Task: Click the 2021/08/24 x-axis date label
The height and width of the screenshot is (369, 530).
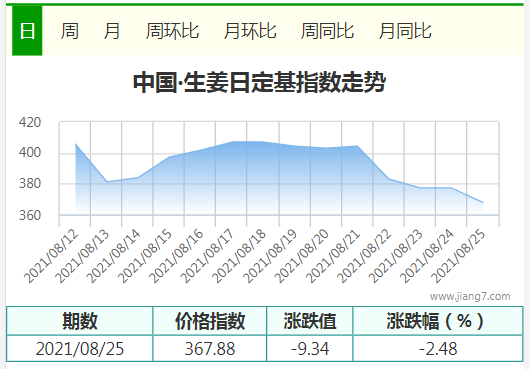Action: pos(427,256)
